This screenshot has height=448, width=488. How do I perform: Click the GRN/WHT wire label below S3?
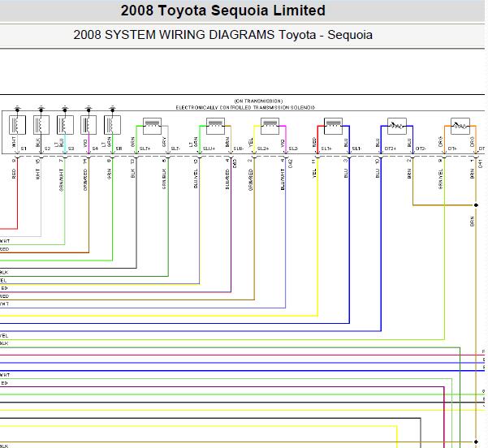(x=62, y=180)
